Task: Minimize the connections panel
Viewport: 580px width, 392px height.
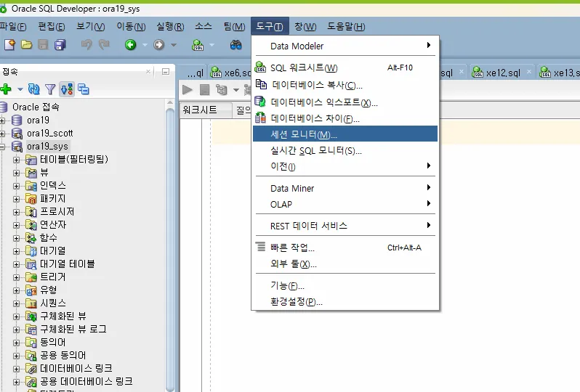Action: (166, 71)
